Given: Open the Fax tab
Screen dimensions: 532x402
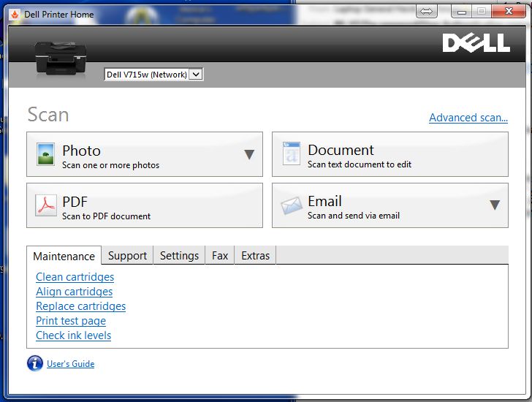Looking at the screenshot, I should click(220, 255).
